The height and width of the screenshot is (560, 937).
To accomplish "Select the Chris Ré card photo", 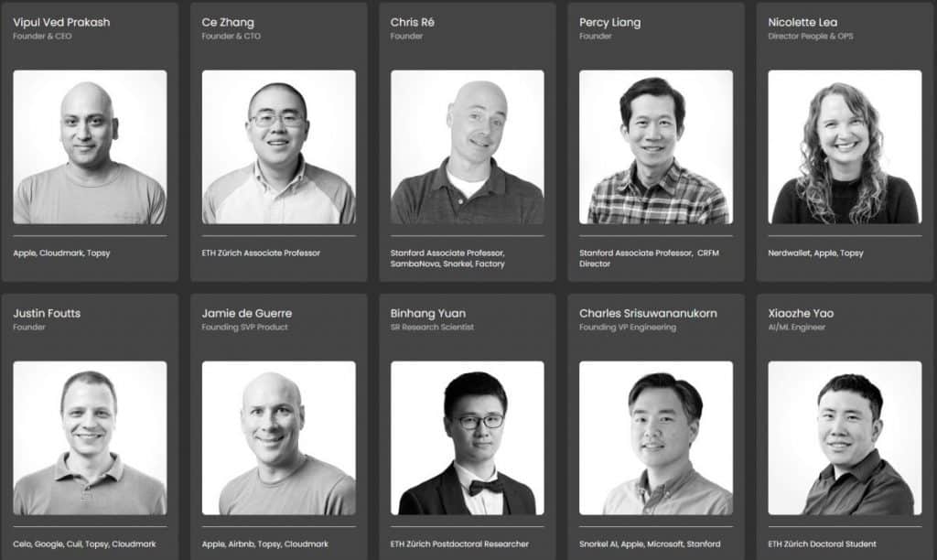I will [x=468, y=147].
